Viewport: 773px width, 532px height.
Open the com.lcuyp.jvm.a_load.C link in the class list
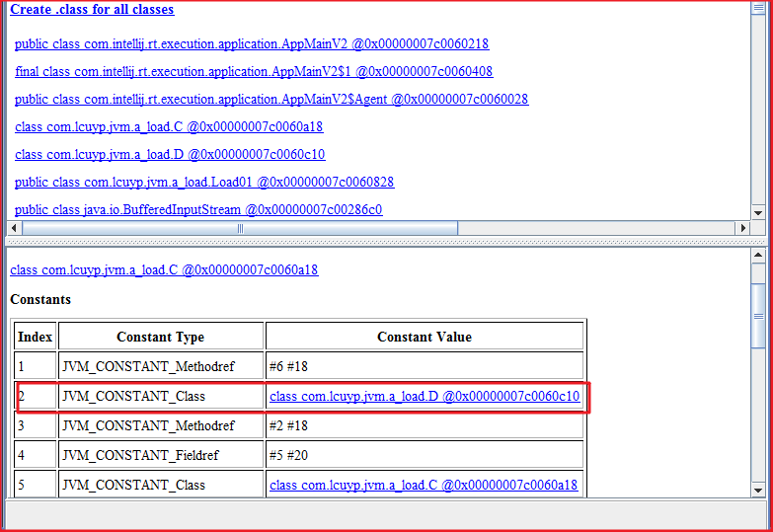pyautogui.click(x=169, y=126)
